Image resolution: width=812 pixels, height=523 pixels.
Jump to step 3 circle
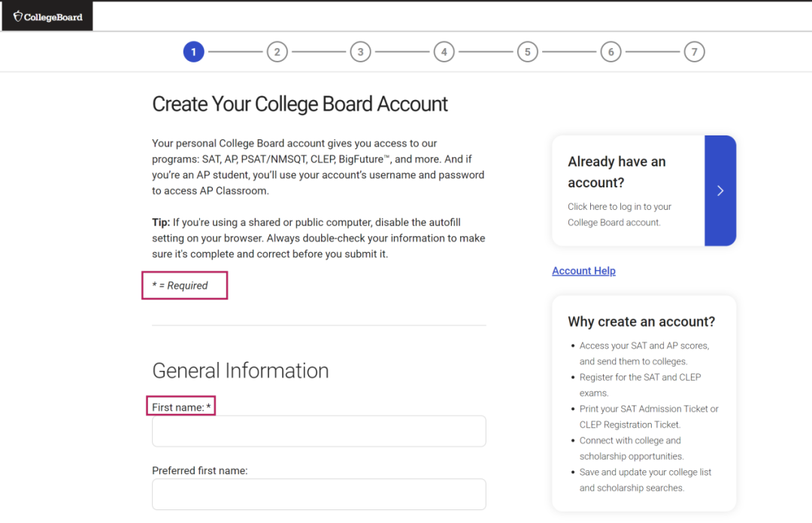[360, 52]
